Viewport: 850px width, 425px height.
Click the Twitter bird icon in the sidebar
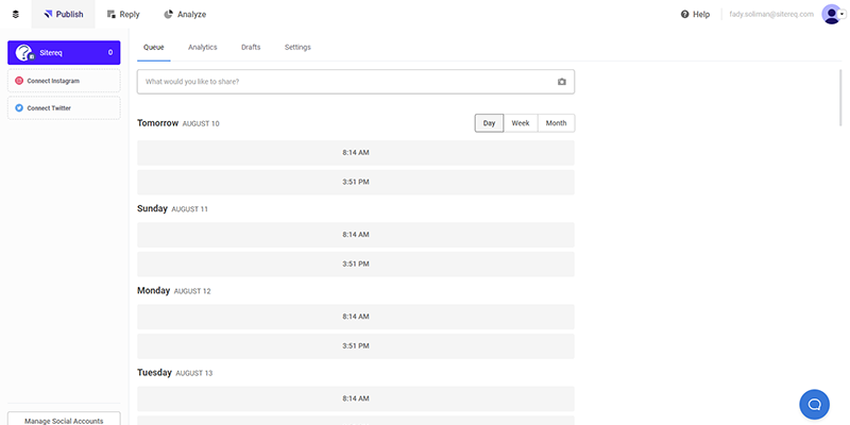pyautogui.click(x=19, y=108)
